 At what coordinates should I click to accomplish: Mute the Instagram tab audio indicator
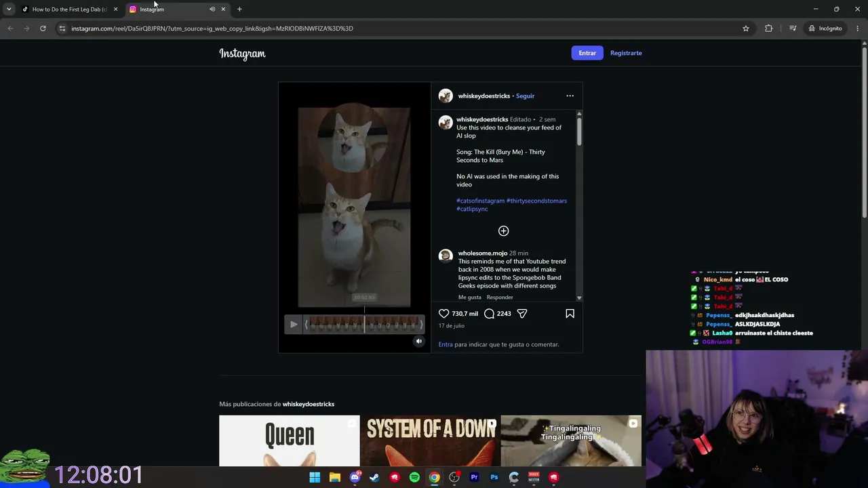212,9
